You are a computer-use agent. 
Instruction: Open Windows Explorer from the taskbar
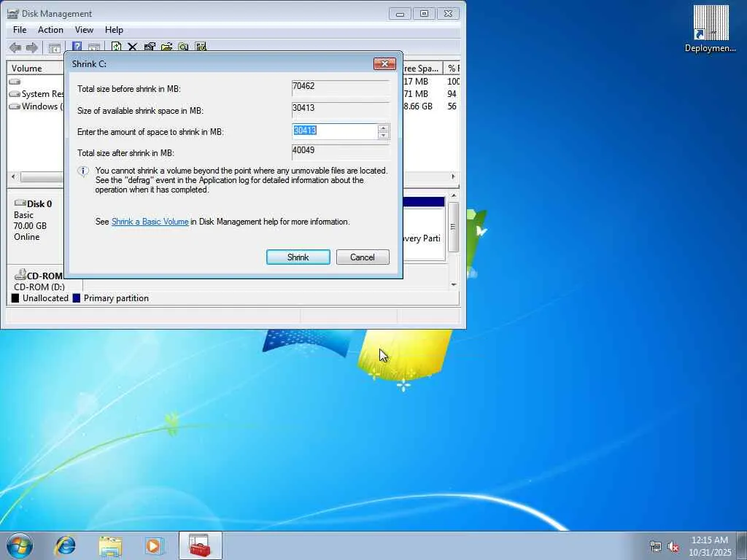coord(110,545)
